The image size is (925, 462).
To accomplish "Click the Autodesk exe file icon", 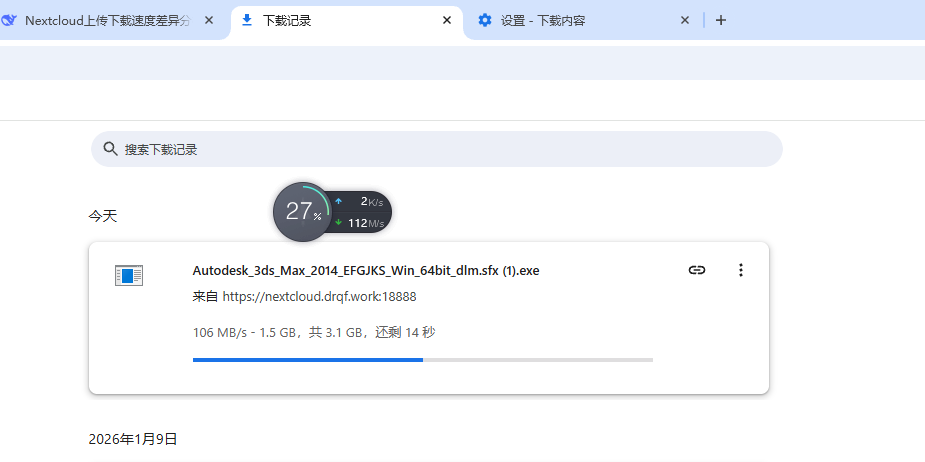I will tap(129, 276).
